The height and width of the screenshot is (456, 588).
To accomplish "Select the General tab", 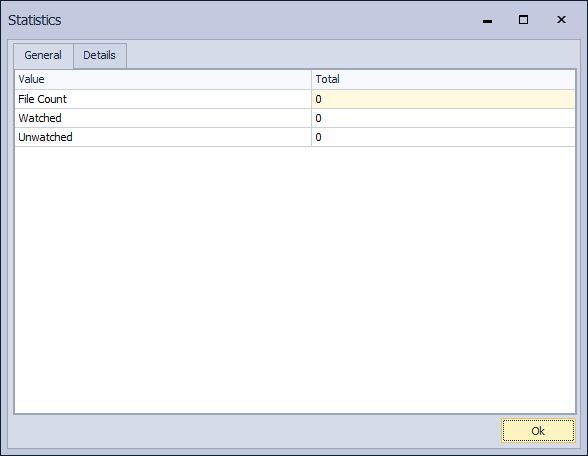I will click(x=43, y=56).
